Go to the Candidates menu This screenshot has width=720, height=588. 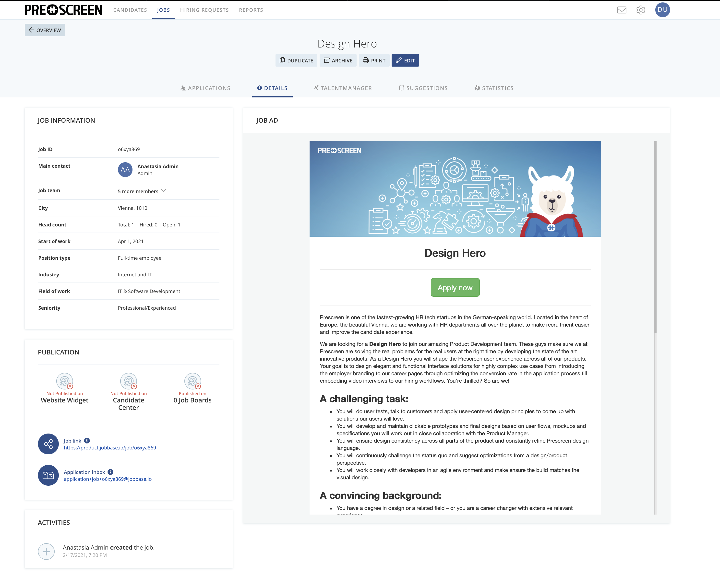[130, 10]
